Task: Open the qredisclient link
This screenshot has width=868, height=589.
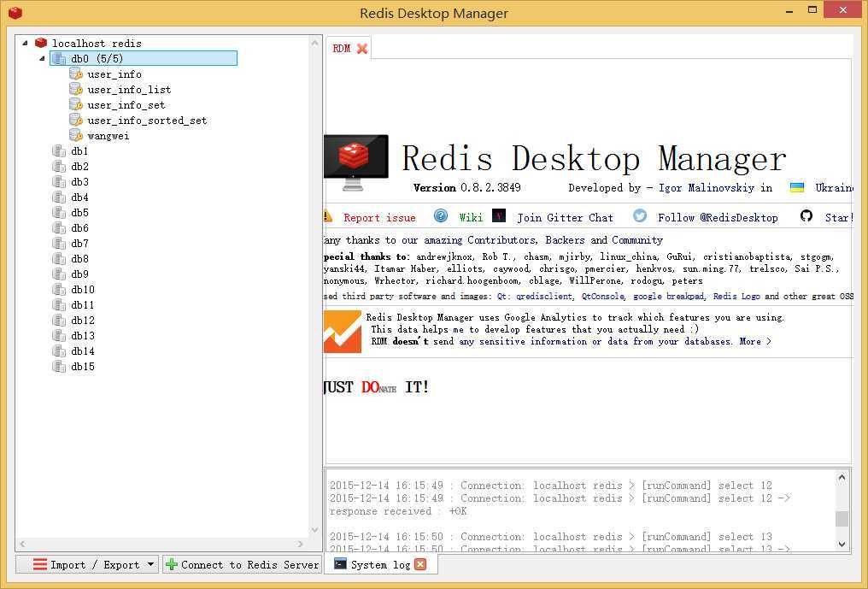Action: pyautogui.click(x=543, y=297)
